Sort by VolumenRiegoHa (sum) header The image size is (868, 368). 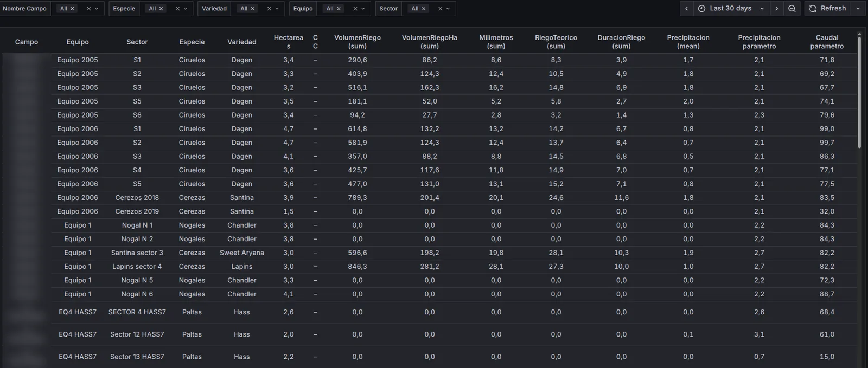(x=430, y=42)
